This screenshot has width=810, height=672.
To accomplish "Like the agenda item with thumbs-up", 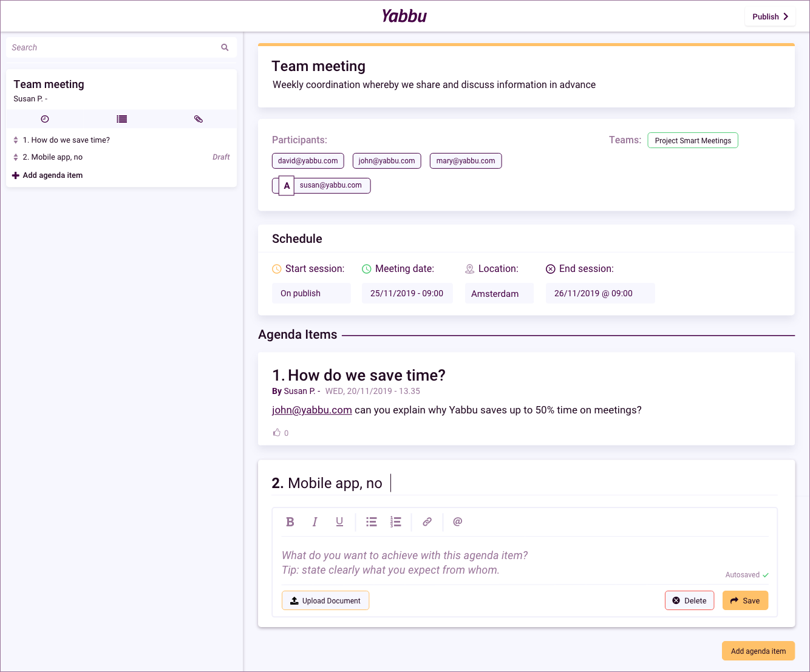I will pyautogui.click(x=277, y=433).
